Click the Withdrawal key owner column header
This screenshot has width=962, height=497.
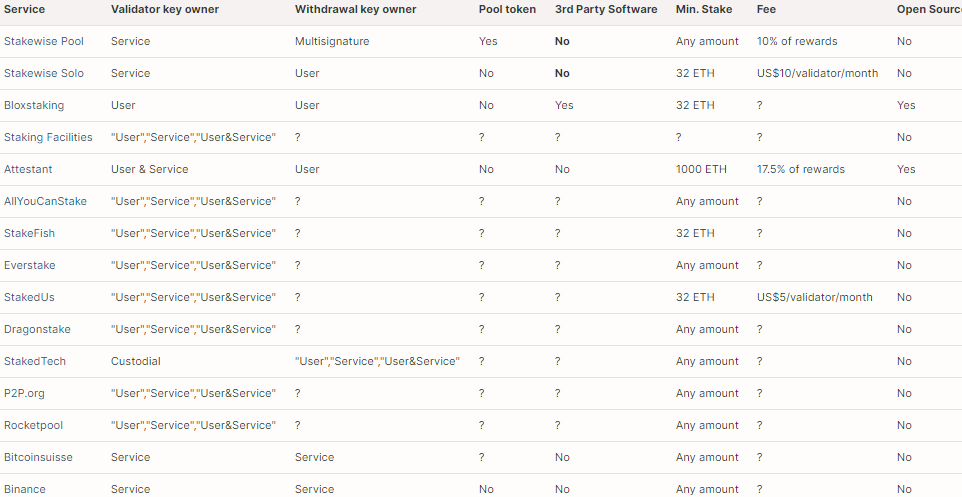355,9
